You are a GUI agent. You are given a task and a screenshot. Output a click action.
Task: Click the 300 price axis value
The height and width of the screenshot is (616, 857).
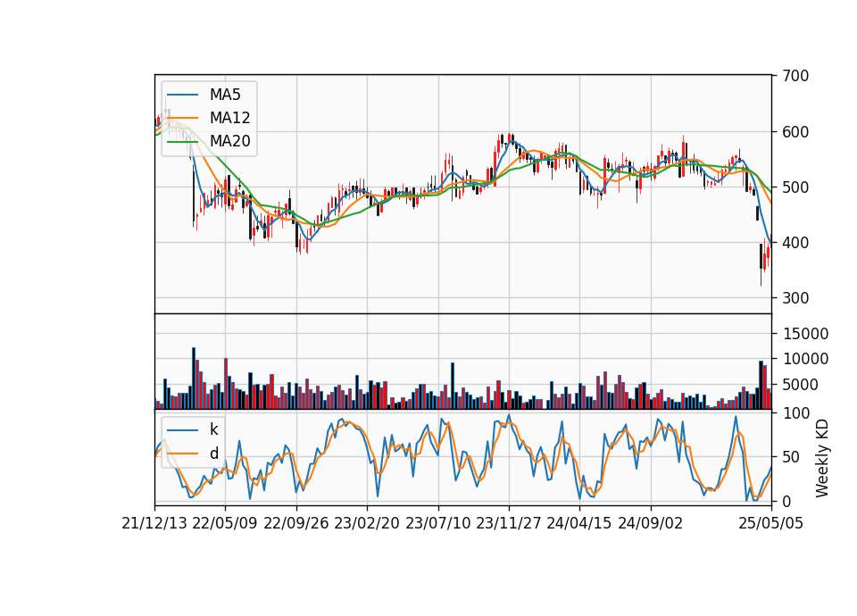pos(795,298)
